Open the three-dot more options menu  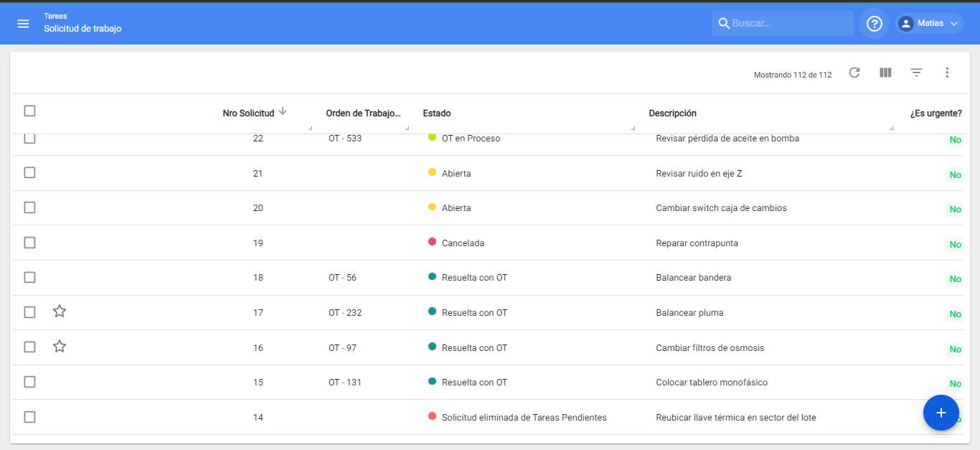pos(947,72)
